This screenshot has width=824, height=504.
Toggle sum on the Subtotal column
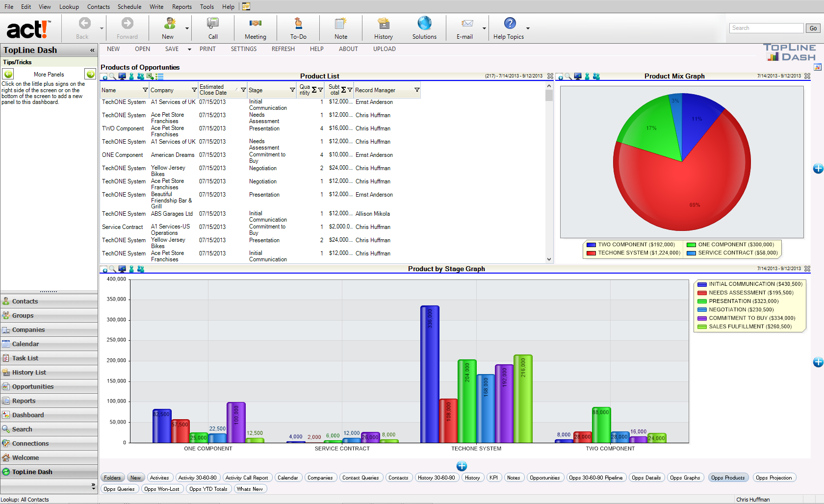click(x=343, y=90)
